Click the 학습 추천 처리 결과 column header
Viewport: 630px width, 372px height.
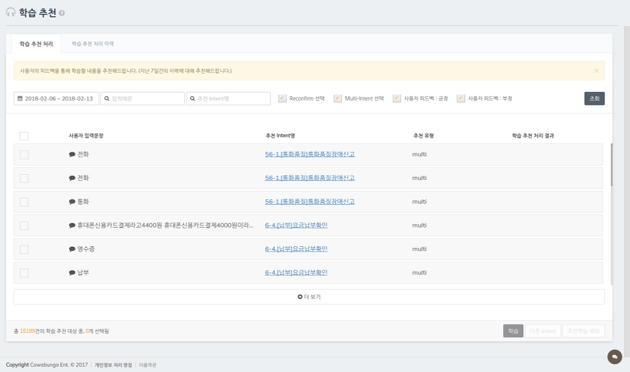[533, 136]
